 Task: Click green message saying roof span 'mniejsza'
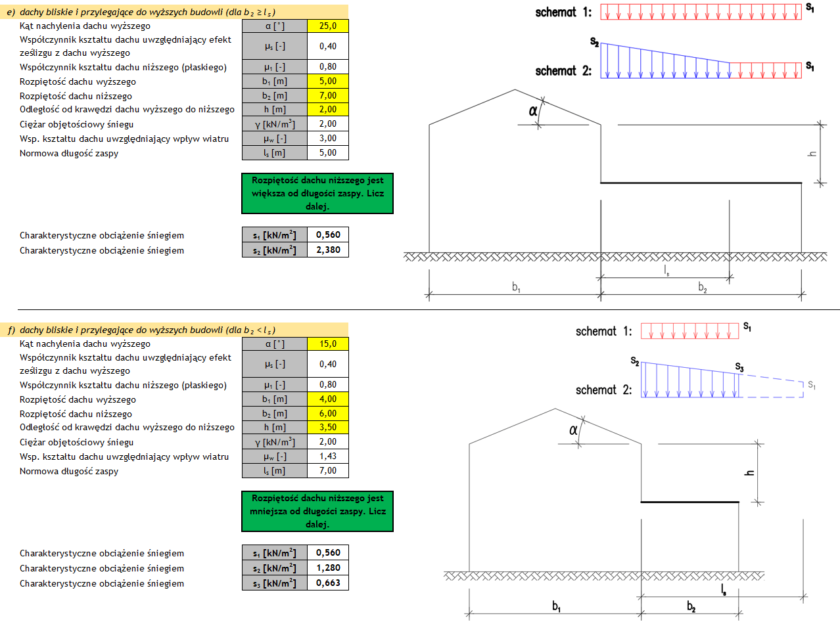pyautogui.click(x=317, y=511)
